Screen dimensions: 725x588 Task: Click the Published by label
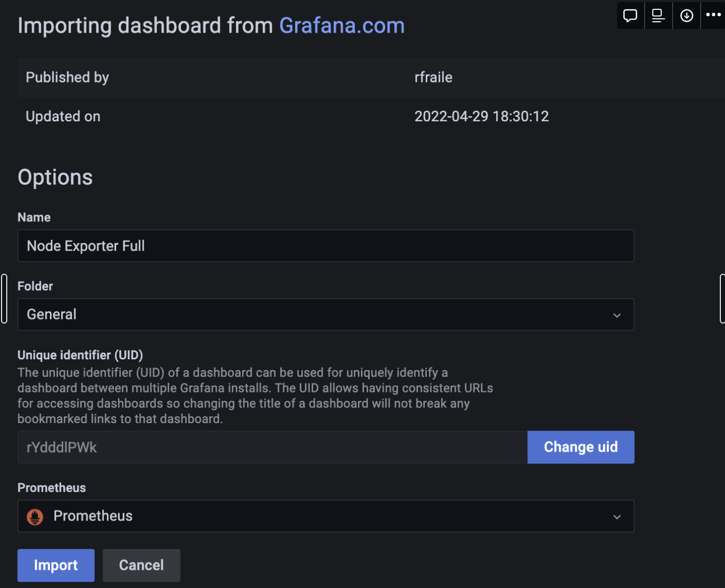pos(67,77)
